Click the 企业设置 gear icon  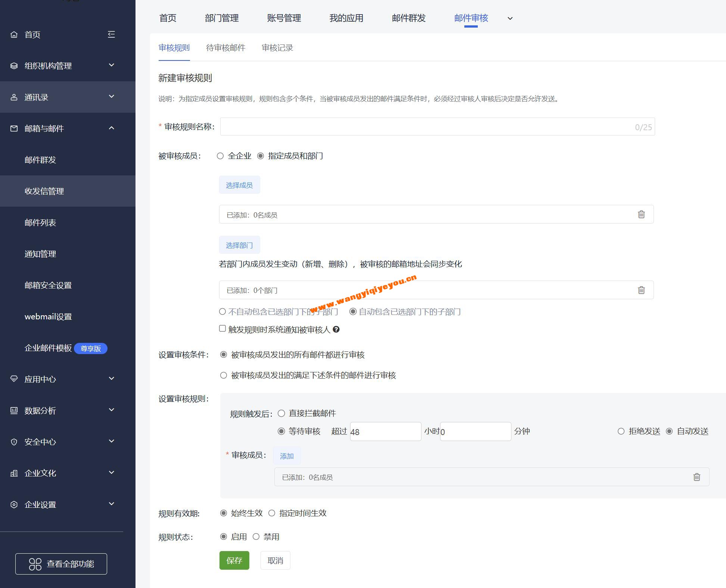click(x=14, y=504)
